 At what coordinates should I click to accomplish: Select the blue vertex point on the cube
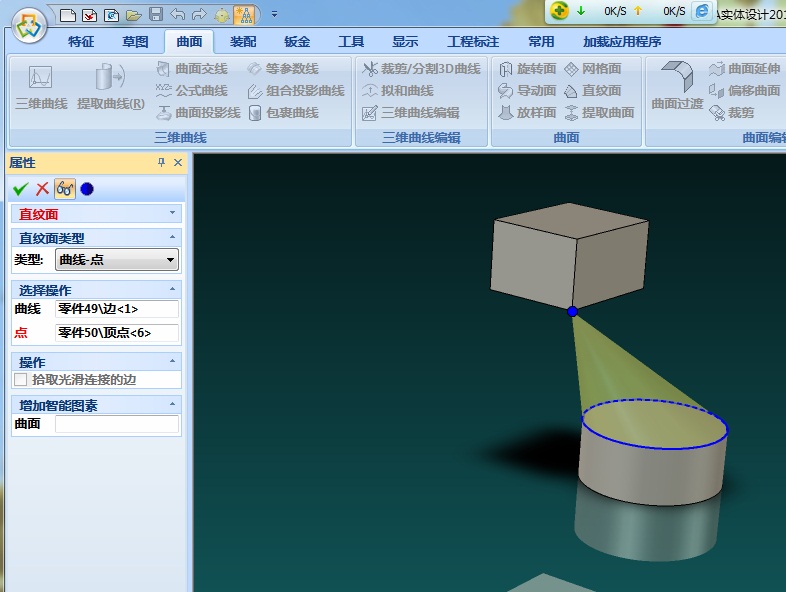pos(572,312)
